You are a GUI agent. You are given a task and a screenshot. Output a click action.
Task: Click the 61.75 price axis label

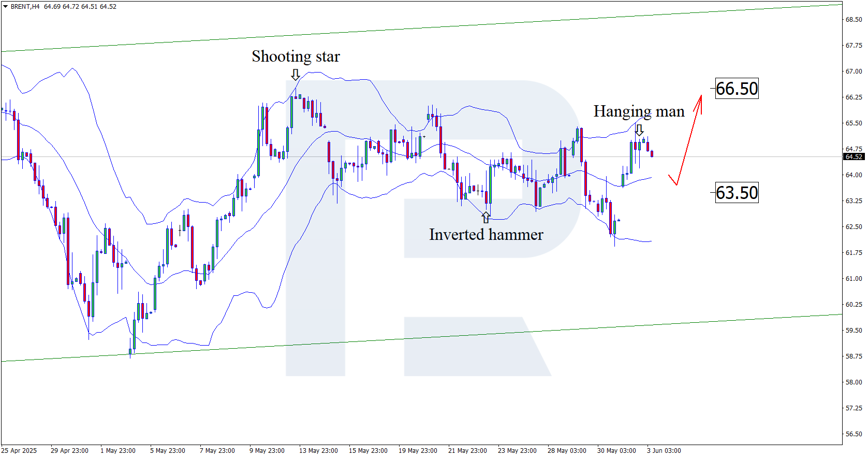(x=854, y=253)
